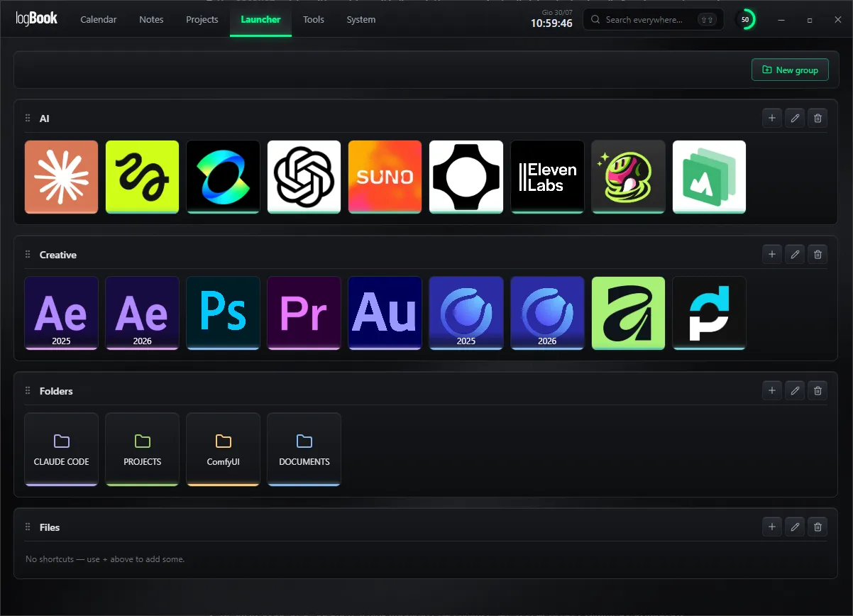Open the lime green squiggle app tile
The image size is (853, 616).
143,177
